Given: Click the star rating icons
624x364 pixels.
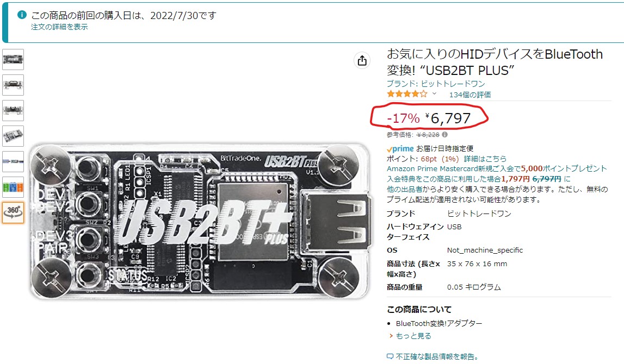Looking at the screenshot, I should click(407, 94).
